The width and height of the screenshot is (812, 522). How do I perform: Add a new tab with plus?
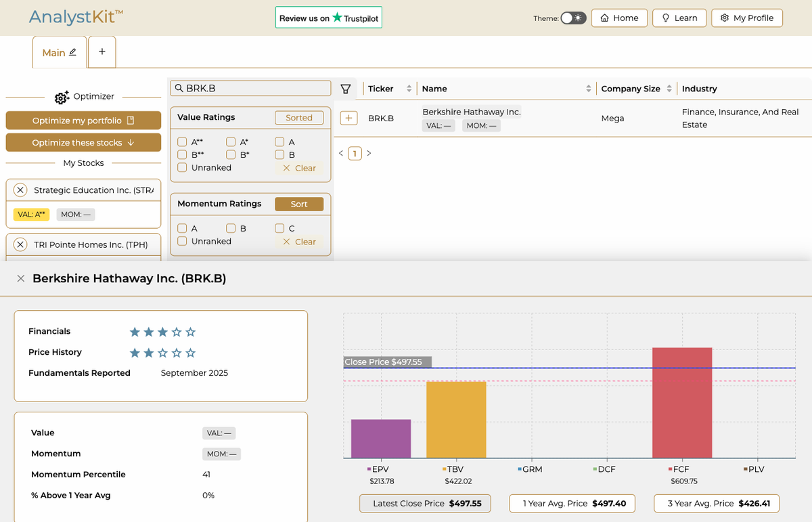tap(102, 51)
